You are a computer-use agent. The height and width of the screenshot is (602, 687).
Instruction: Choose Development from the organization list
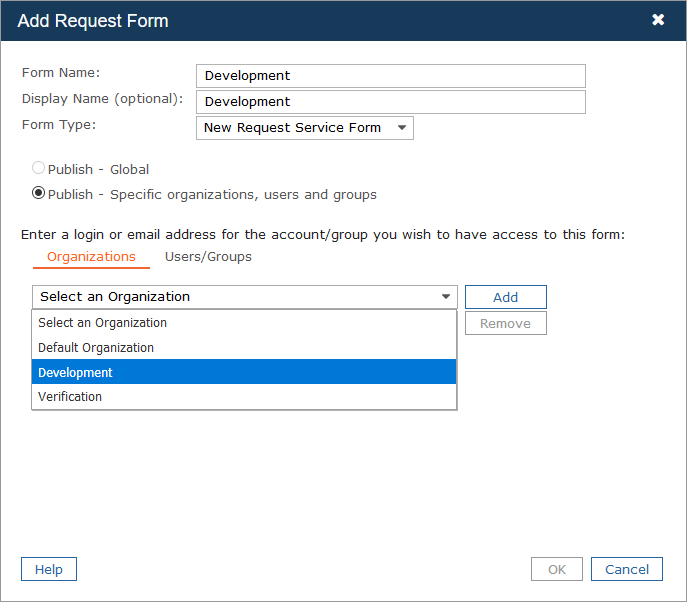[244, 372]
